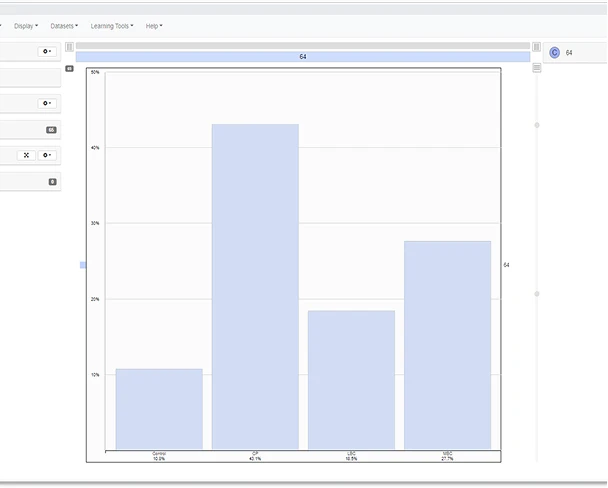This screenshot has width=608, height=488.
Task: Click the upper handle on vertical slider
Action: (537, 125)
